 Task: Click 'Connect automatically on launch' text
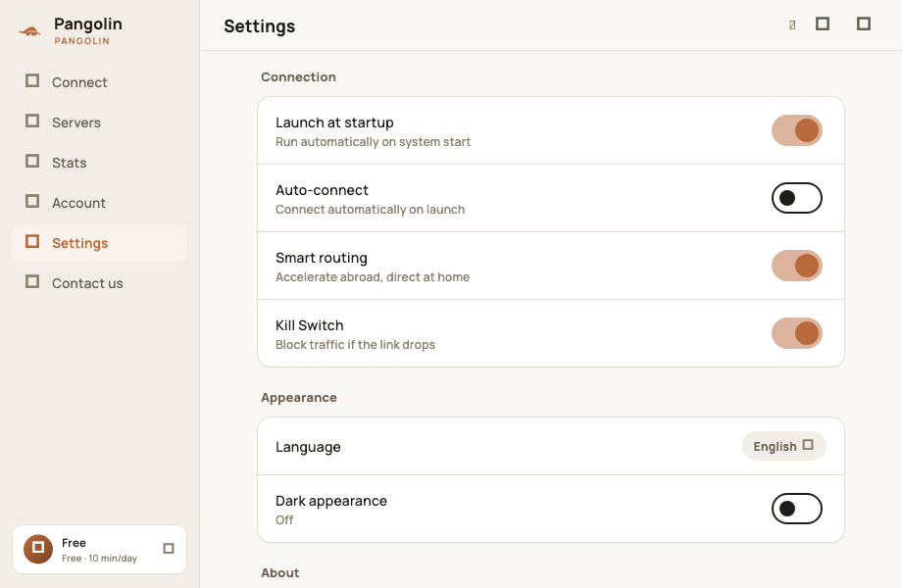pos(370,209)
